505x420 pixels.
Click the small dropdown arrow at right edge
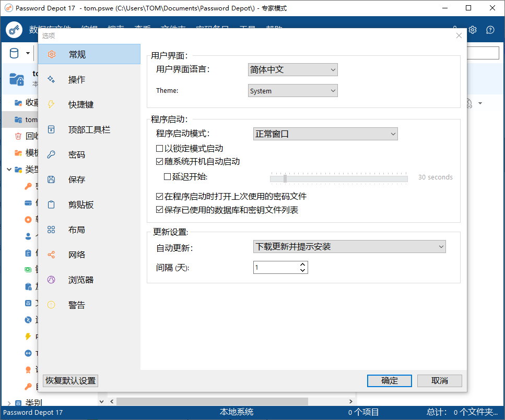(x=480, y=103)
